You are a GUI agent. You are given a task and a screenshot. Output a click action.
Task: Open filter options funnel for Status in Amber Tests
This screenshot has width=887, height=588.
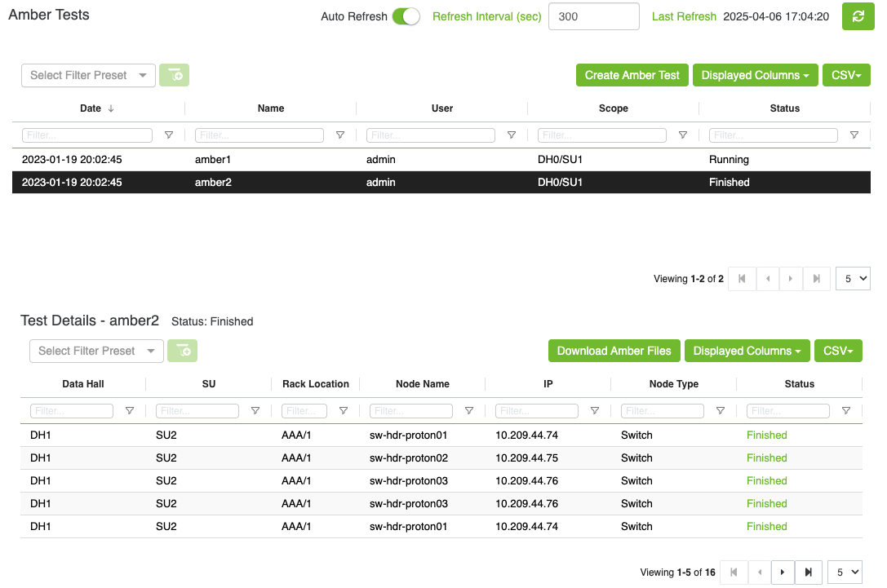click(854, 135)
